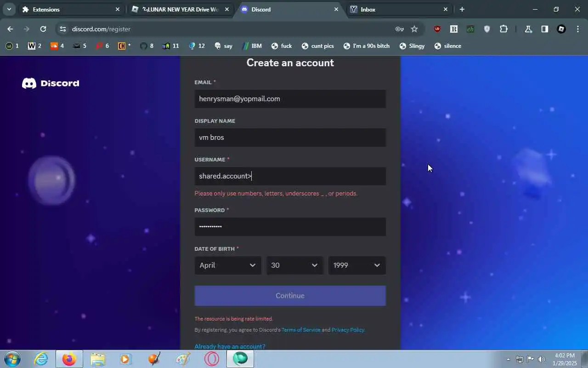This screenshot has width=588, height=368.
Task: Go back using the browser back arrow
Action: coord(10,29)
